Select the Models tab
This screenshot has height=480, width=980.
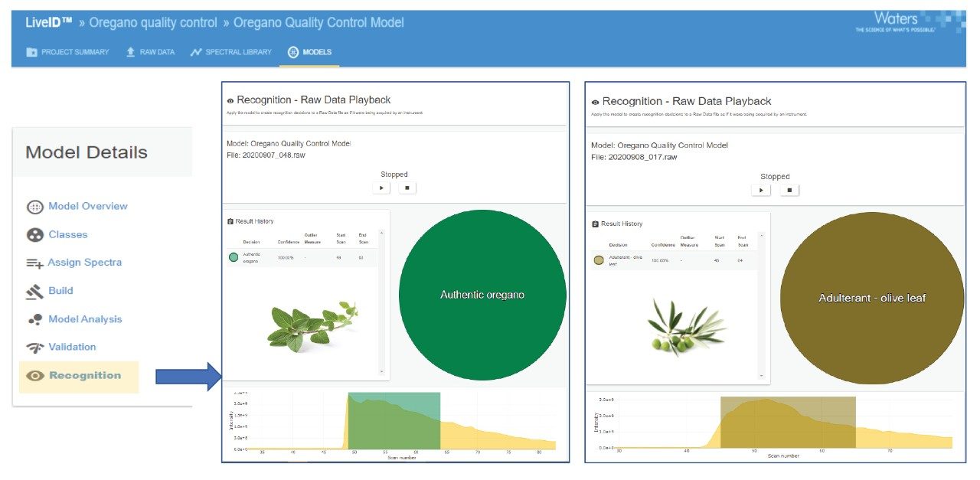tap(309, 52)
